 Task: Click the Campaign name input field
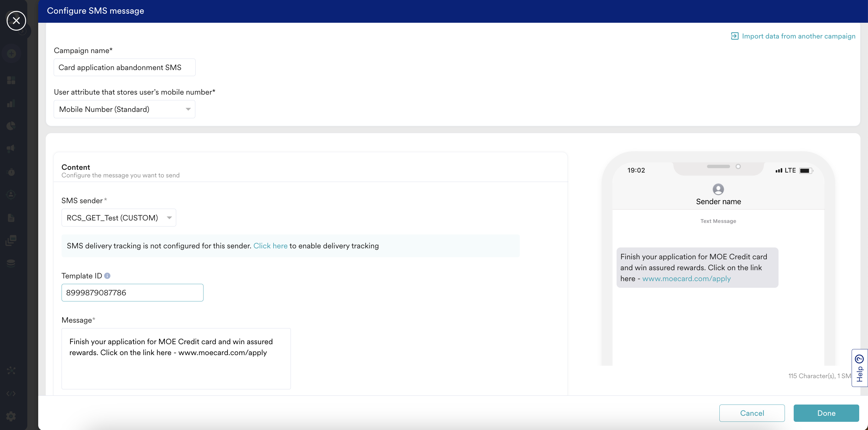tap(124, 67)
